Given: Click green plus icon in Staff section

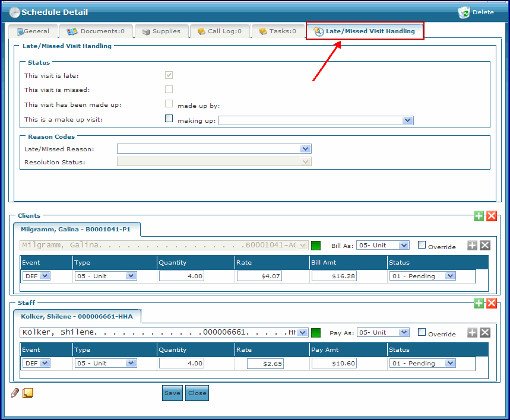Looking at the screenshot, I should point(479,303).
